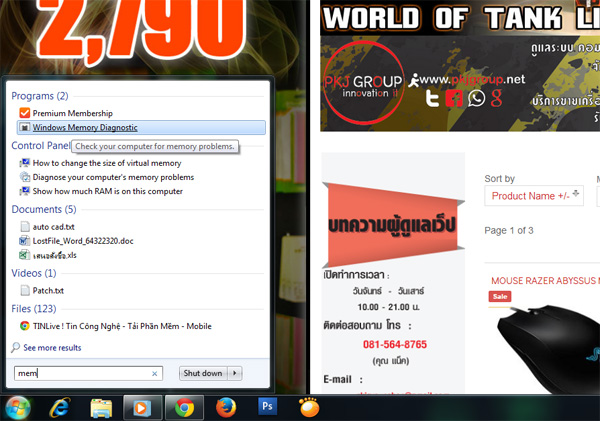Click Chrome icon beside the TINLive result
The height and width of the screenshot is (421, 600).
pyautogui.click(x=24, y=326)
